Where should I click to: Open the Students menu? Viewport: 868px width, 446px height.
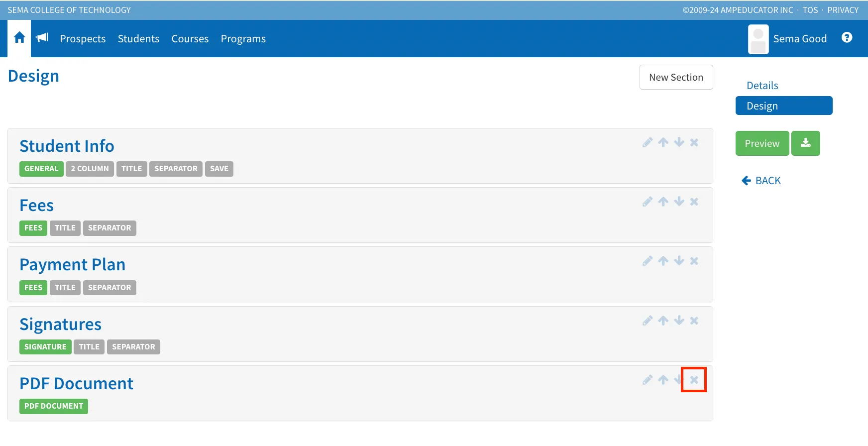coord(138,39)
